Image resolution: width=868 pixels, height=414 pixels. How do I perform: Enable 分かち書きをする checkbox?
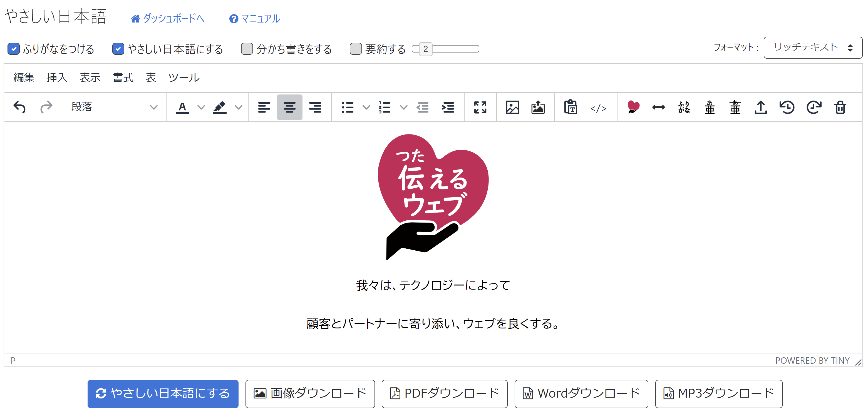[247, 49]
